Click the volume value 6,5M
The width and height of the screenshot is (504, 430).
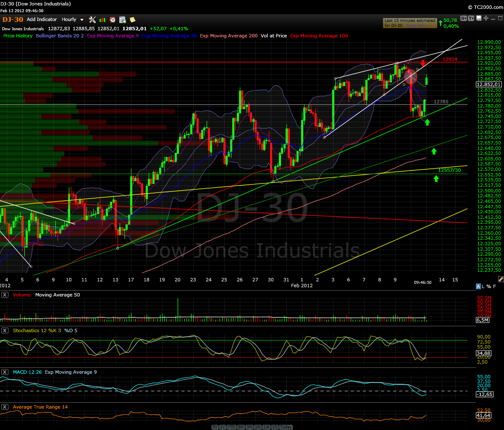pyautogui.click(x=483, y=320)
